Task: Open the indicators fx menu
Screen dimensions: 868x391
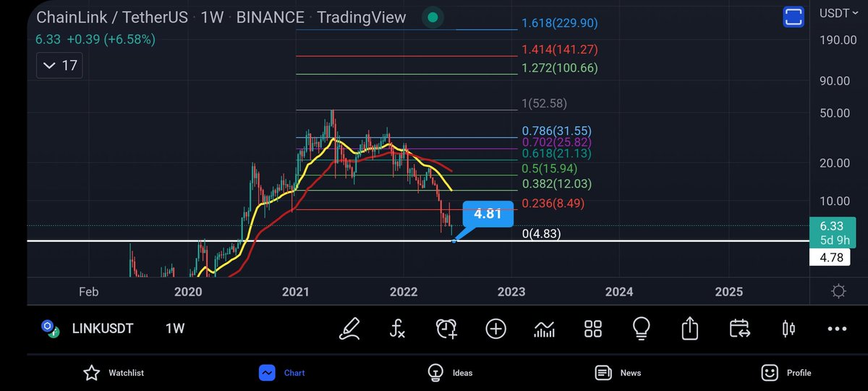Action: tap(397, 329)
